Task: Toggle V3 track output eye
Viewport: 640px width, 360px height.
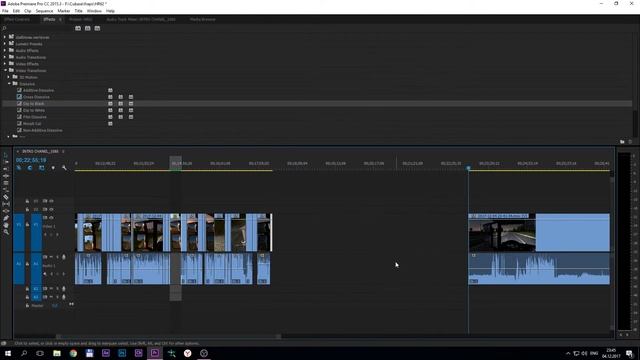Action: pos(51,201)
